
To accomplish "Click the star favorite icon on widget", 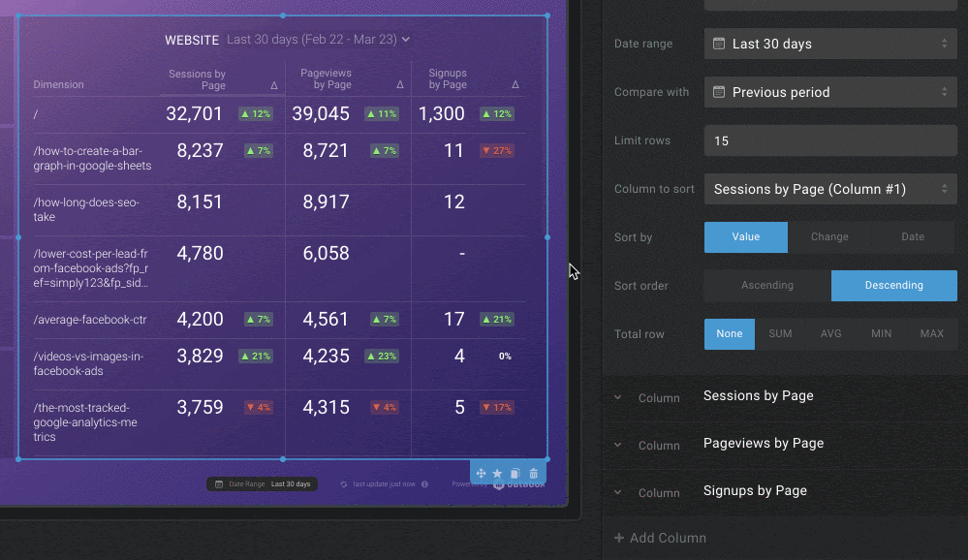I will (497, 474).
